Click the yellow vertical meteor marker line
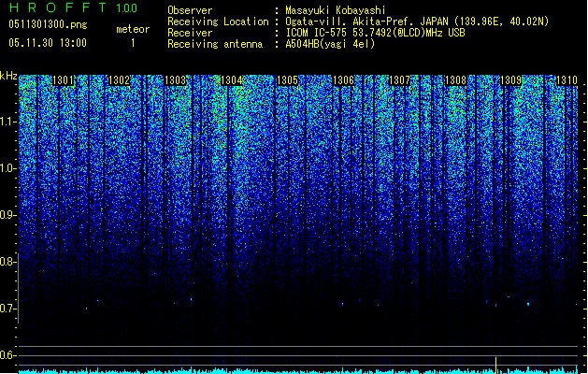 coord(496,366)
